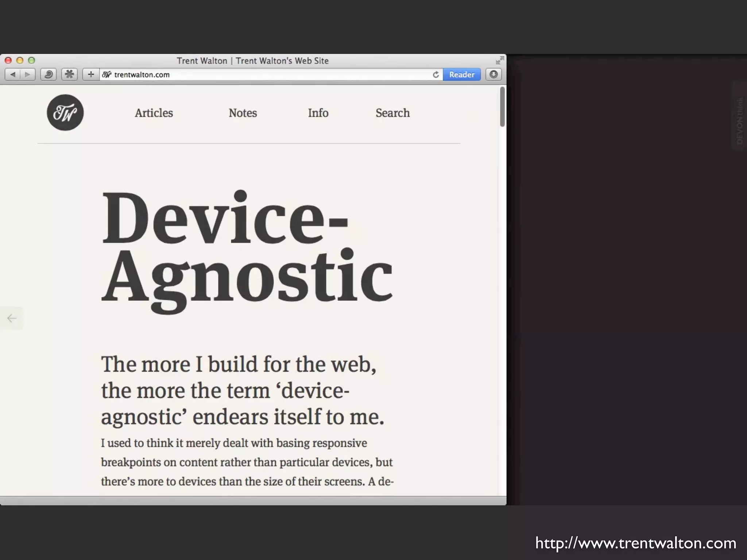Enter fullscreen with the expand arrows icon
Image resolution: width=747 pixels, height=560 pixels.
tap(499, 61)
